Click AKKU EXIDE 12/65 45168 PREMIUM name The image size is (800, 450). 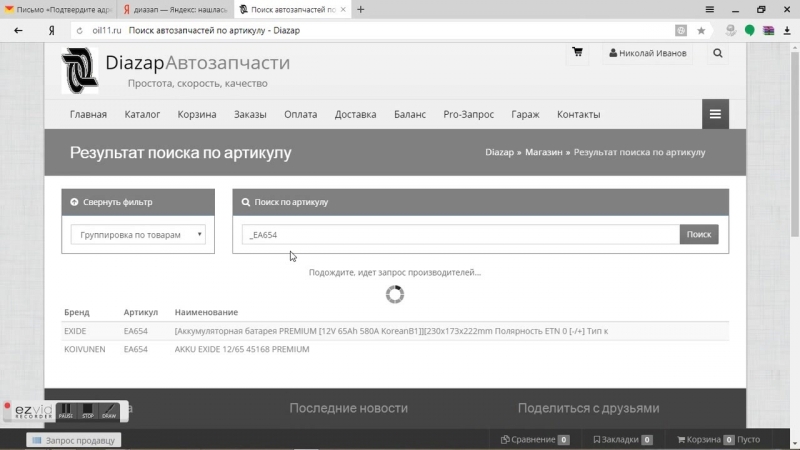click(x=242, y=349)
